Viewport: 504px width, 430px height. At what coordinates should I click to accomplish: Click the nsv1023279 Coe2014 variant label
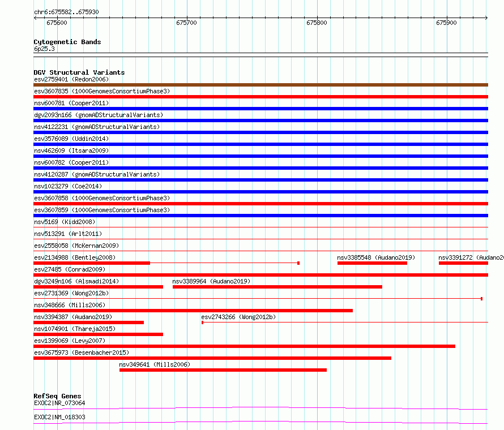point(68,186)
